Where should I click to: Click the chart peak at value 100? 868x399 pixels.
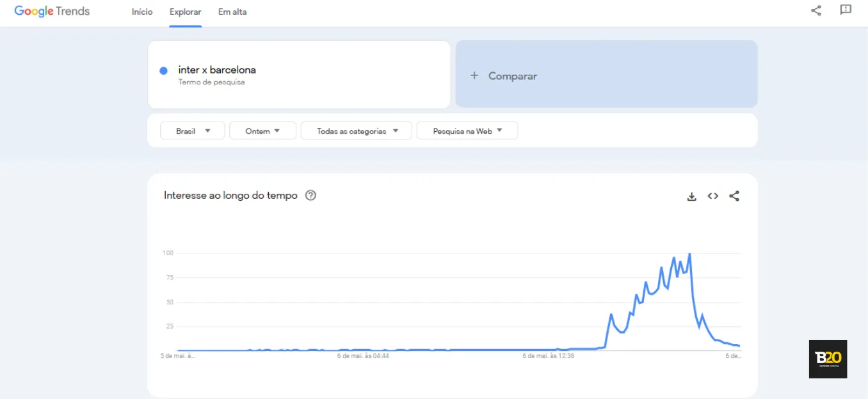coord(689,254)
